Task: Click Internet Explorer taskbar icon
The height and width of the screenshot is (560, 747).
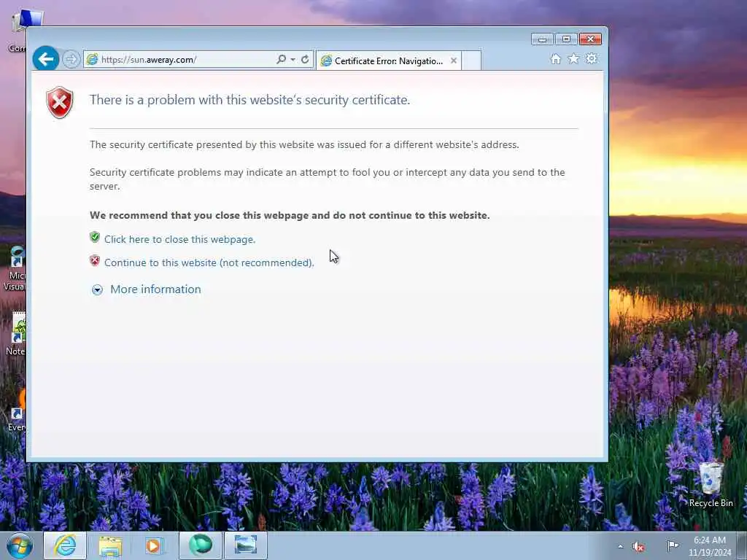Action: [65, 545]
